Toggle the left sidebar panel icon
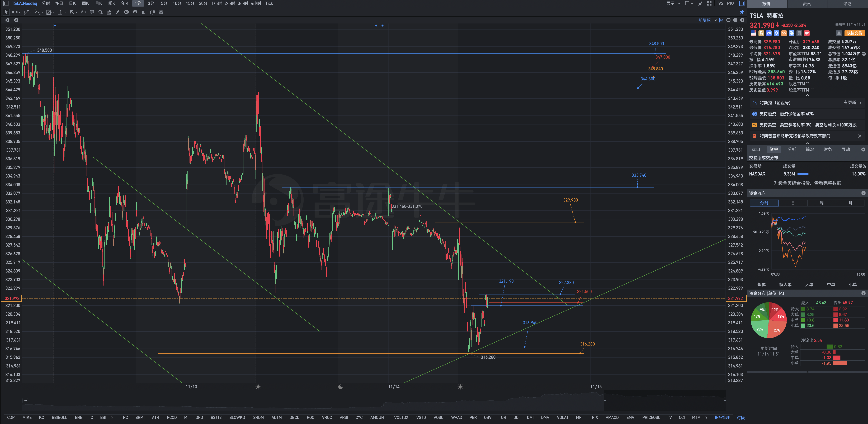 pyautogui.click(x=6, y=3)
